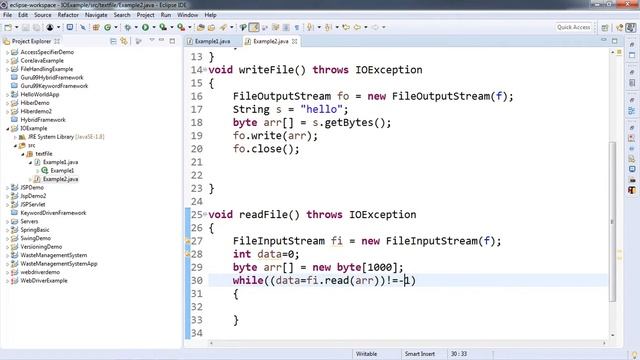
Task: Click the Open Perspective icon
Action: pyautogui.click(x=605, y=27)
